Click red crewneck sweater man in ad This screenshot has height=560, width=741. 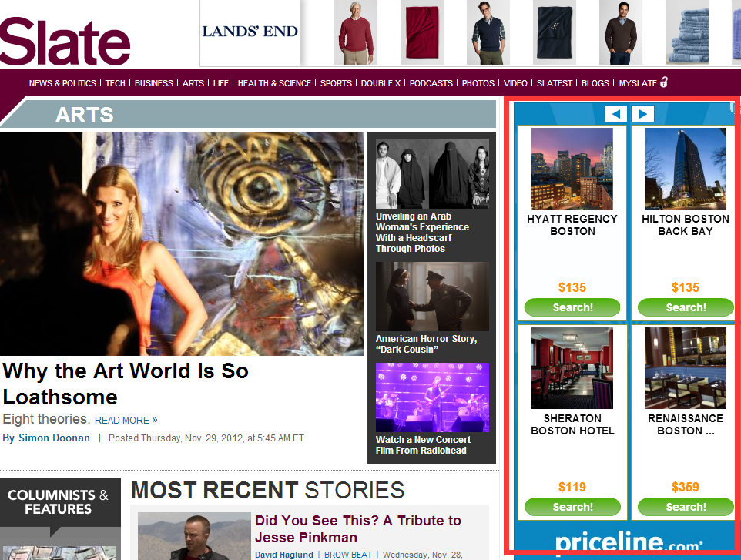(356, 32)
